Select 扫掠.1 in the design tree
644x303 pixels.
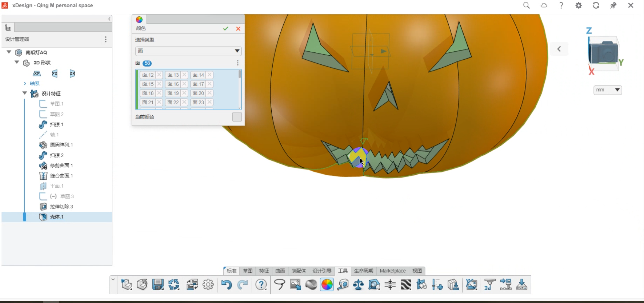(57, 124)
